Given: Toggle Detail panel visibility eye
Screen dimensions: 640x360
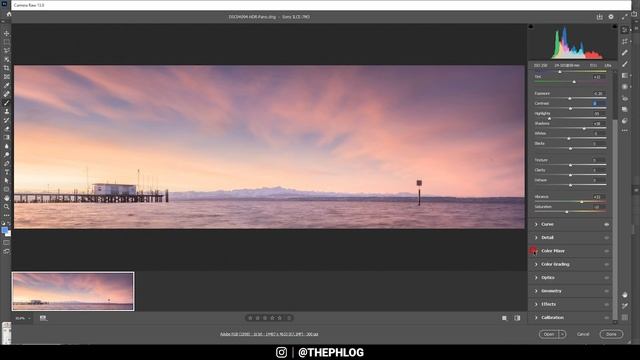Looking at the screenshot, I should pyautogui.click(x=607, y=238).
